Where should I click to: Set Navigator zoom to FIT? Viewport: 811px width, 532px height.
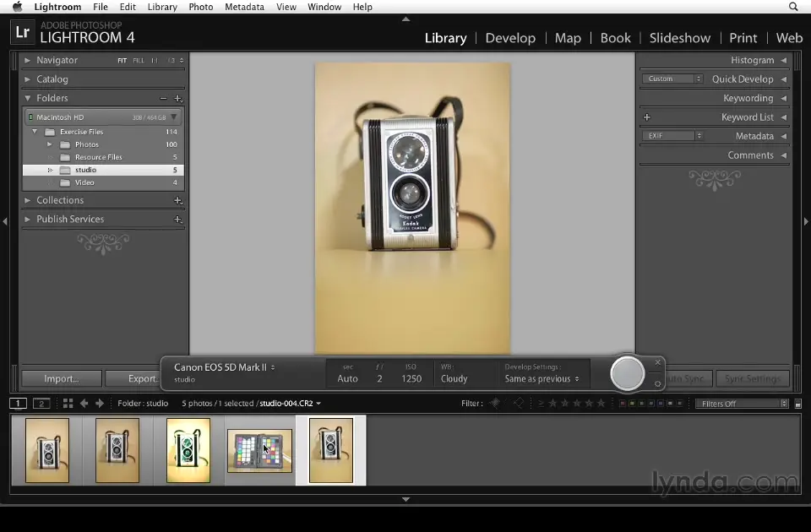122,61
